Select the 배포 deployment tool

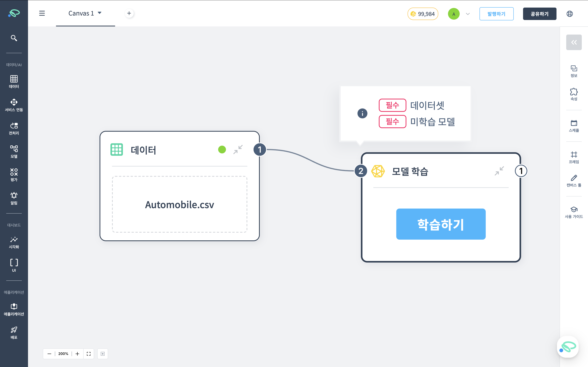pos(14,332)
